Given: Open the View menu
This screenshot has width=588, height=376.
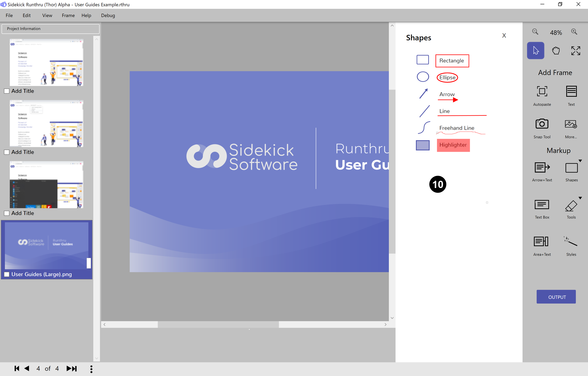Looking at the screenshot, I should pyautogui.click(x=47, y=15).
